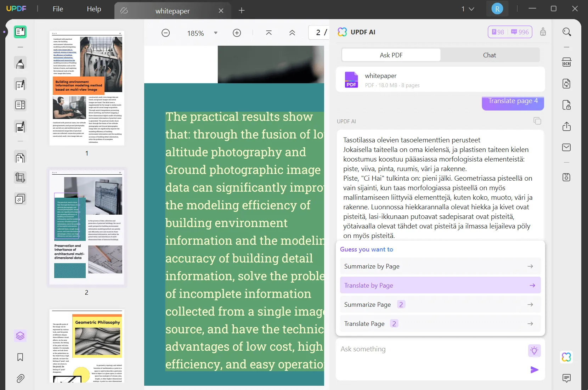Send file by email
The height and width of the screenshot is (390, 588).
[567, 147]
